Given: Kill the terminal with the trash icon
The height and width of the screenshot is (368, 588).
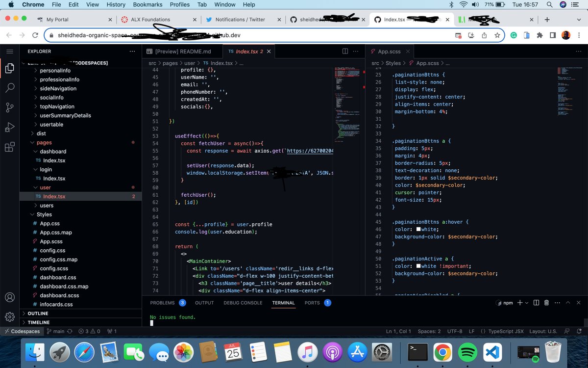Looking at the screenshot, I should (546, 303).
